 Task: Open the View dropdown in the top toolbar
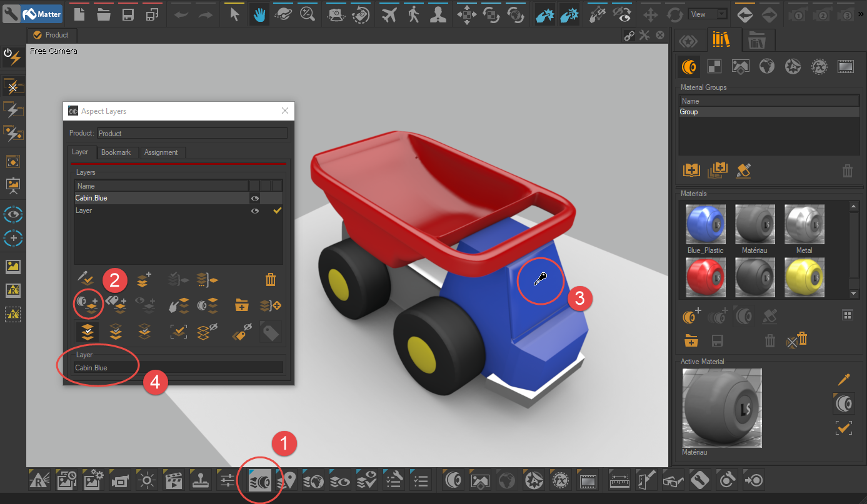(707, 13)
